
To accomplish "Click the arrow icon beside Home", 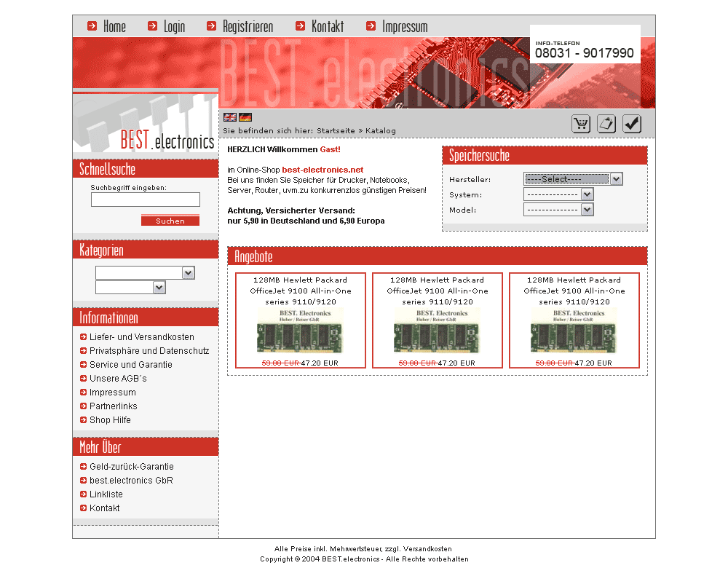I will point(92,26).
